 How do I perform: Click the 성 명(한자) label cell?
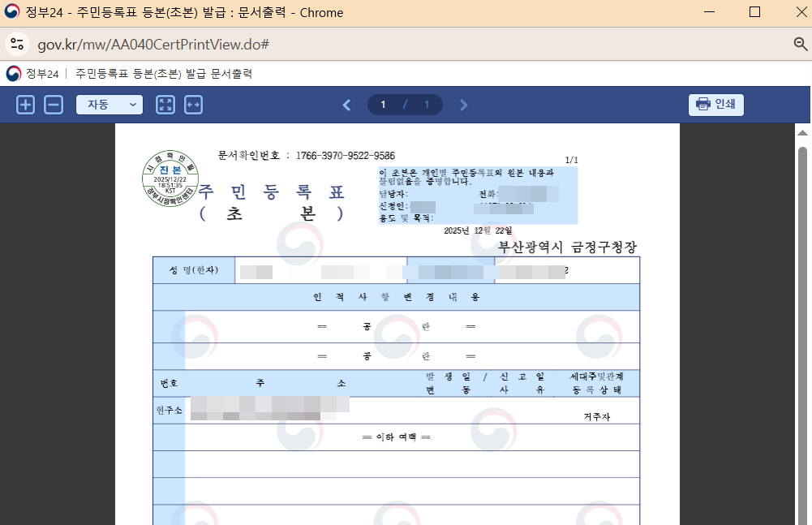(x=194, y=270)
